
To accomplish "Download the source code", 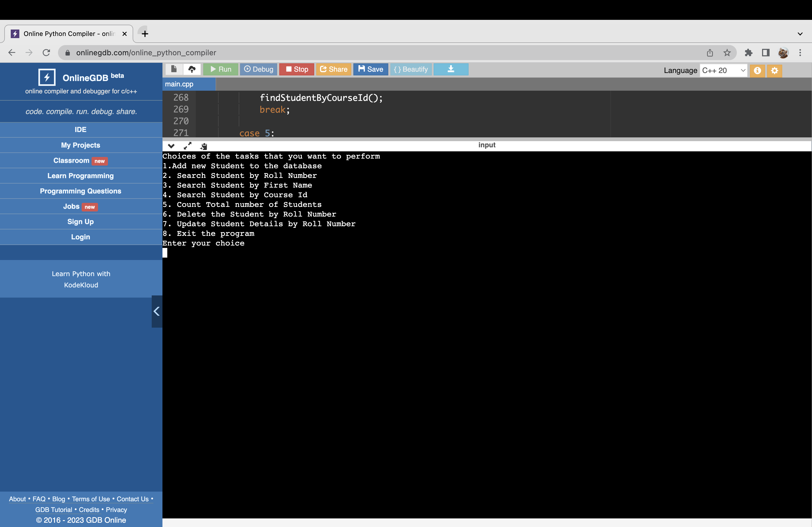I will pyautogui.click(x=451, y=69).
